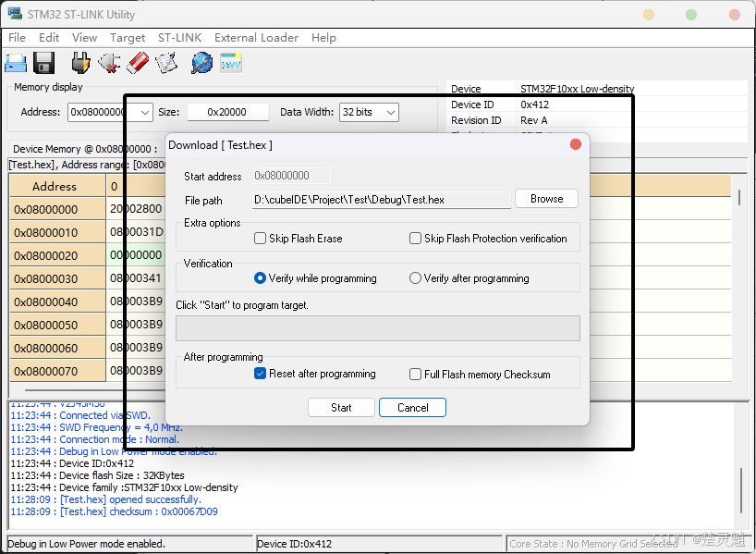Click the Device Memory @ 0x08000000 tab
The image size is (756, 554).
85,149
